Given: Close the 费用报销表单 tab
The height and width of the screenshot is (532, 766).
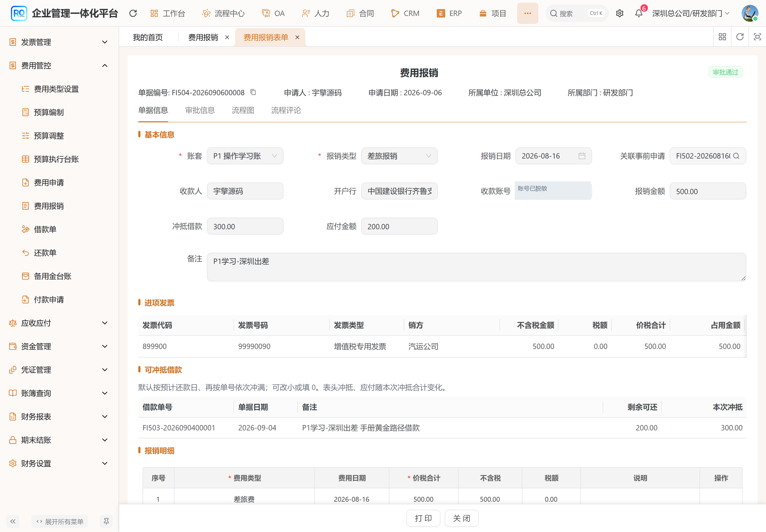Looking at the screenshot, I should (x=297, y=37).
